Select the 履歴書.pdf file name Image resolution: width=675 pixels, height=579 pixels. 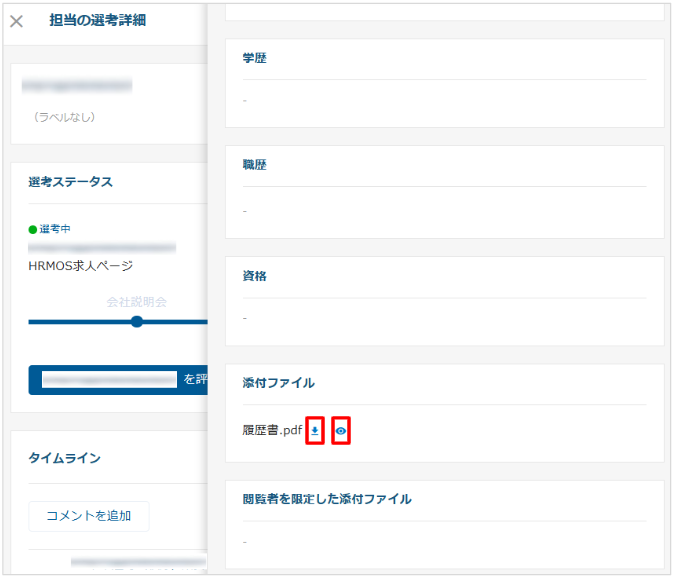tap(272, 431)
